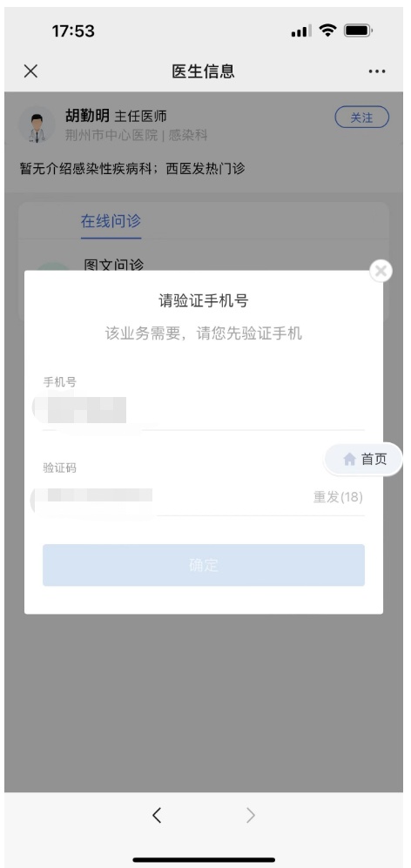
Task: Tap the Wi-Fi icon in status bar
Action: tap(328, 30)
